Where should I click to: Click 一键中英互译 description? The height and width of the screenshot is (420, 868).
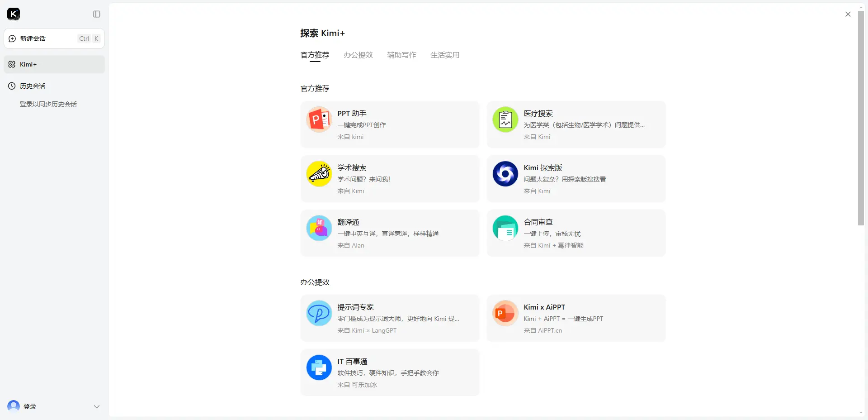[388, 234]
